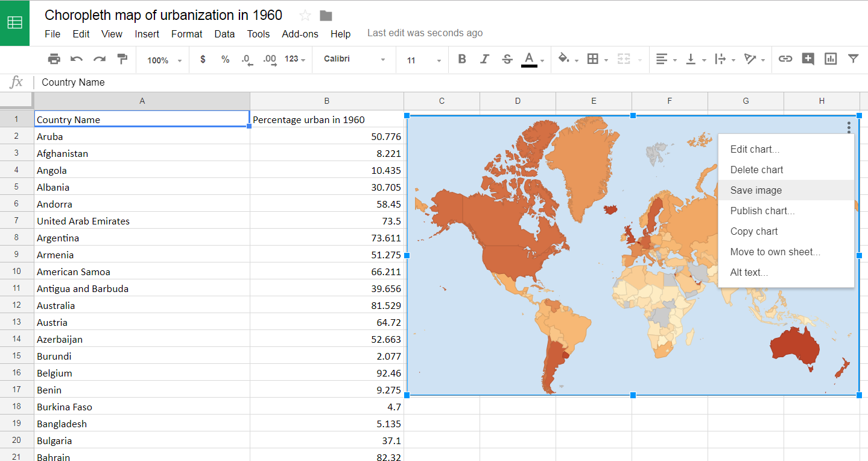Open the Help menu
868x461 pixels.
340,34
